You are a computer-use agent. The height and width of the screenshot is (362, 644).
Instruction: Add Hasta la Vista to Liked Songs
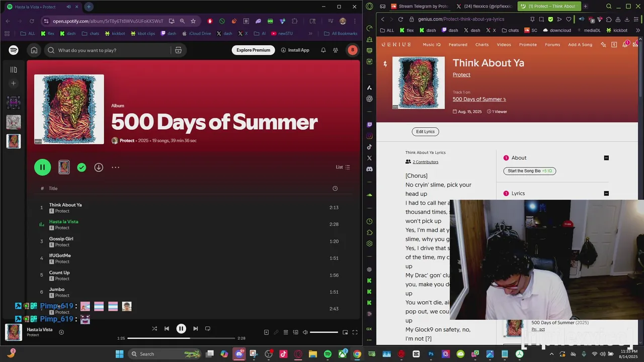click(x=61, y=332)
